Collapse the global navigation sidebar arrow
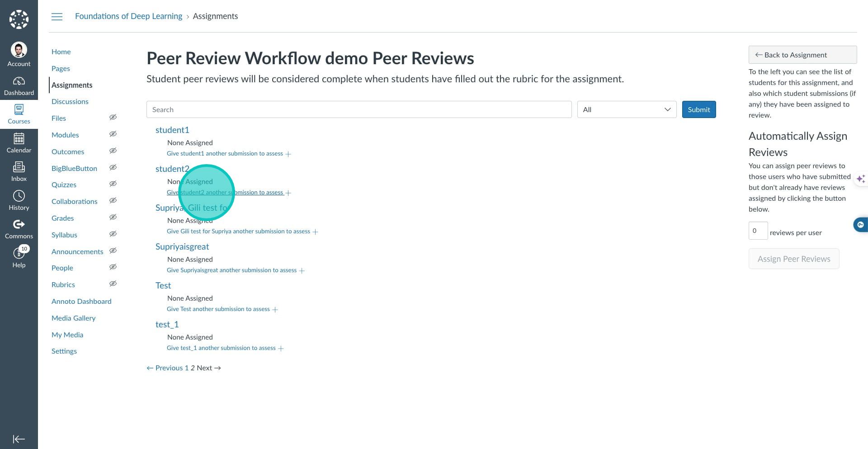Image resolution: width=868 pixels, height=449 pixels. click(19, 439)
